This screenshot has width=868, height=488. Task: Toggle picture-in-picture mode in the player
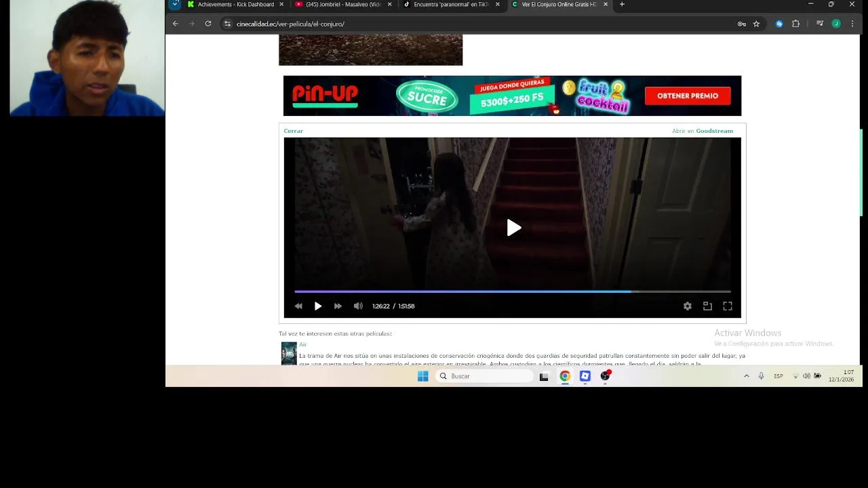pos(707,306)
